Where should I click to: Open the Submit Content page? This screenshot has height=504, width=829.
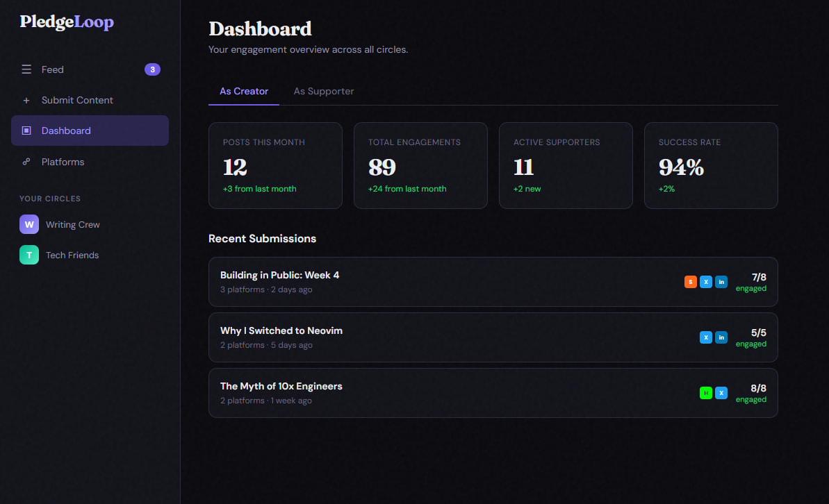pos(79,100)
